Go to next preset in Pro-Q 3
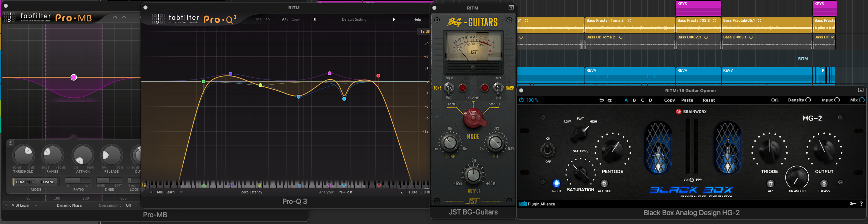This screenshot has width=868, height=224. click(394, 19)
